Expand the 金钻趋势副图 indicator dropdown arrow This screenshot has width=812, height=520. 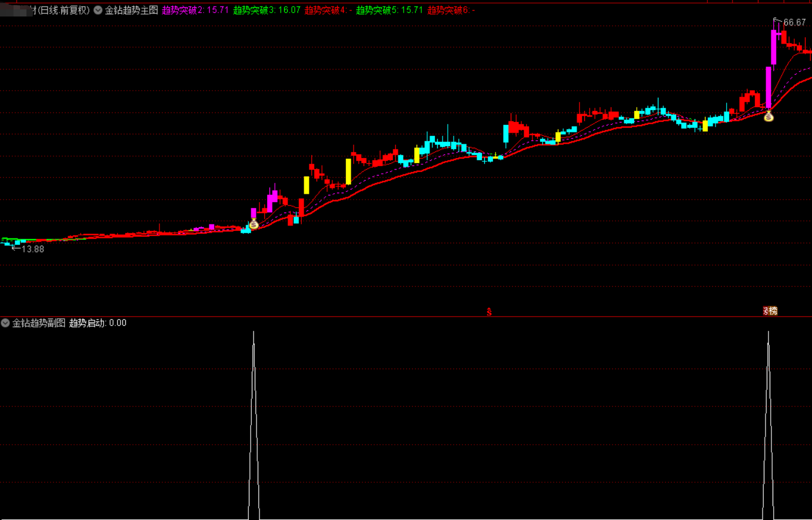click(x=5, y=323)
